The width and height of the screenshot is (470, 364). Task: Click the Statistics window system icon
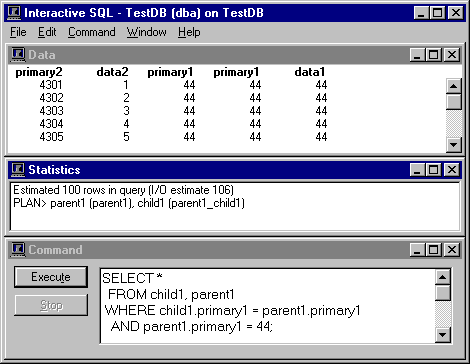tap(18, 170)
